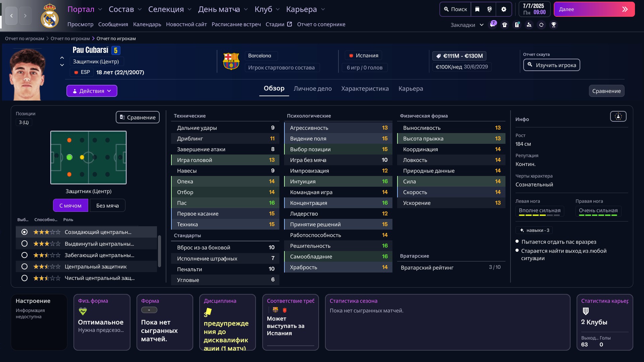Click the settings gear icon
Viewport: 644px width, 362px height.
coord(503,9)
